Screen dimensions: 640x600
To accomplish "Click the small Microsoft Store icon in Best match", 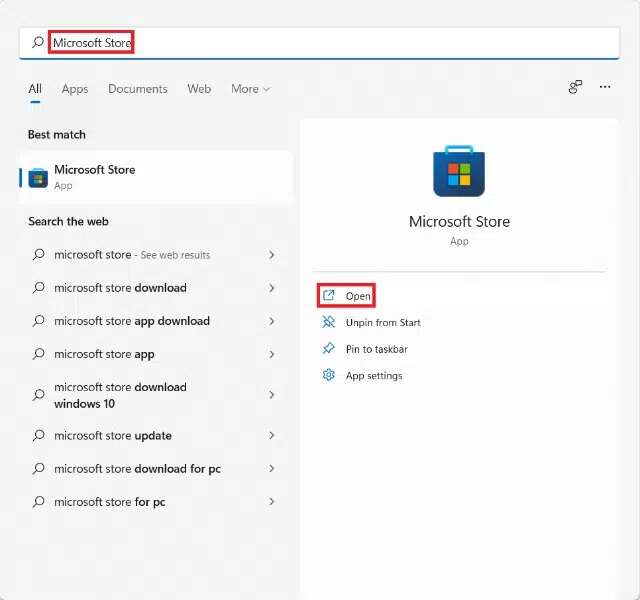I will click(x=38, y=178).
